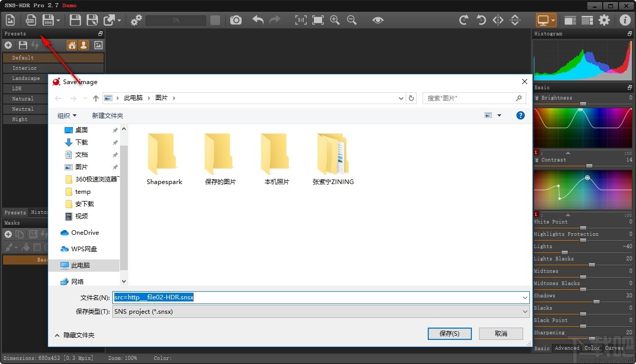Image resolution: width=636 pixels, height=364 pixels.
Task: Open the 保存类型 SNS project dropdown
Action: (x=321, y=311)
